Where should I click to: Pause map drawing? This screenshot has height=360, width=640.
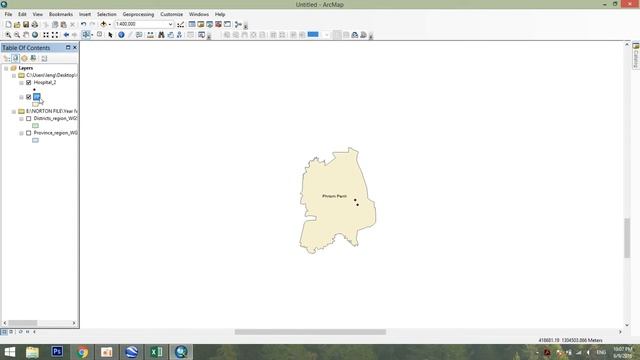(27, 332)
